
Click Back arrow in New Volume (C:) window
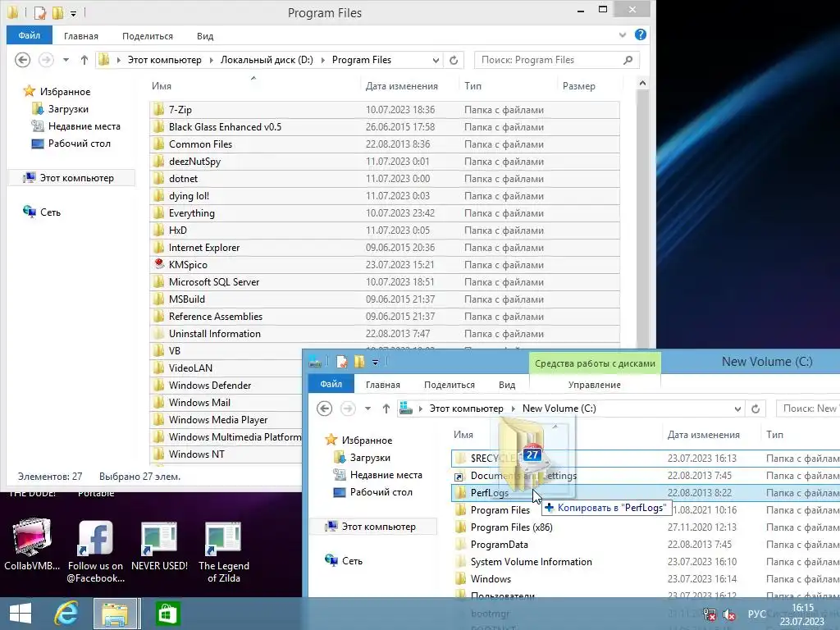[324, 409]
